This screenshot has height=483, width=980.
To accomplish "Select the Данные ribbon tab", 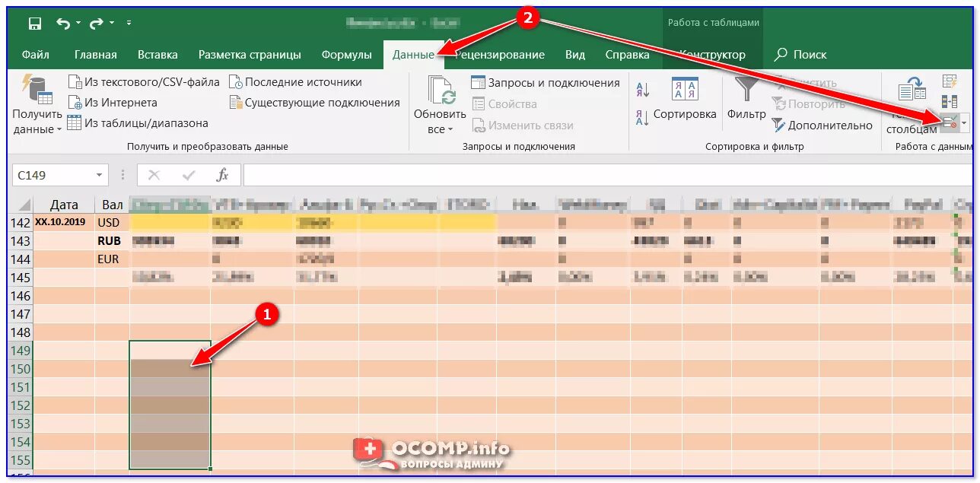I will (x=413, y=55).
